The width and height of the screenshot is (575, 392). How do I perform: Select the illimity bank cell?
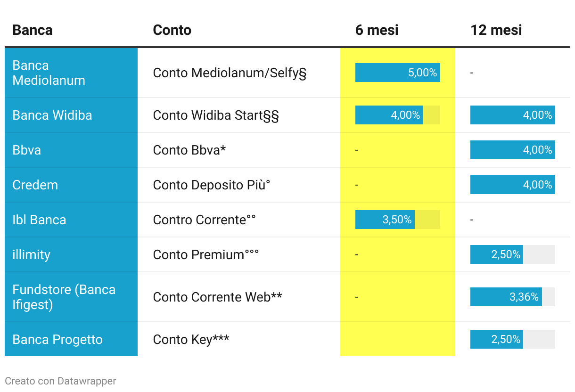31,255
